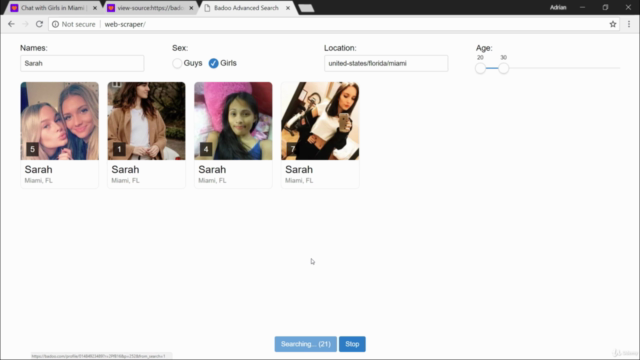Close the view-source tab
640x360 pixels.
coord(191,8)
